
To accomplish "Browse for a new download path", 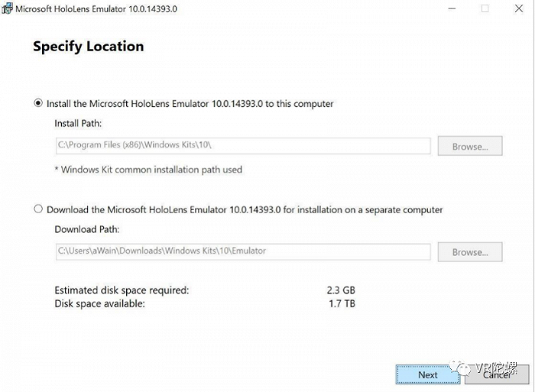I will click(x=470, y=251).
